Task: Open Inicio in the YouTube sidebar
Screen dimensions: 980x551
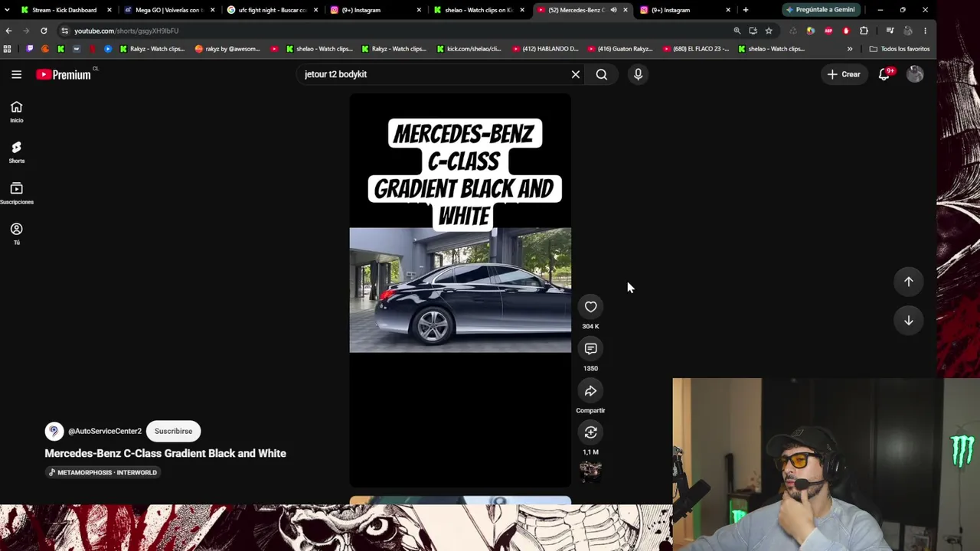Action: click(16, 112)
